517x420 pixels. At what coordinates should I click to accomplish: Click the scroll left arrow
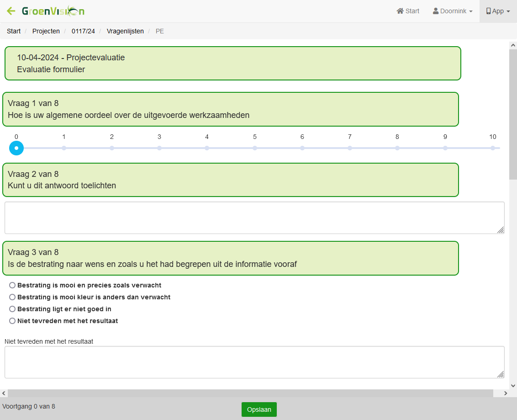pyautogui.click(x=4, y=393)
